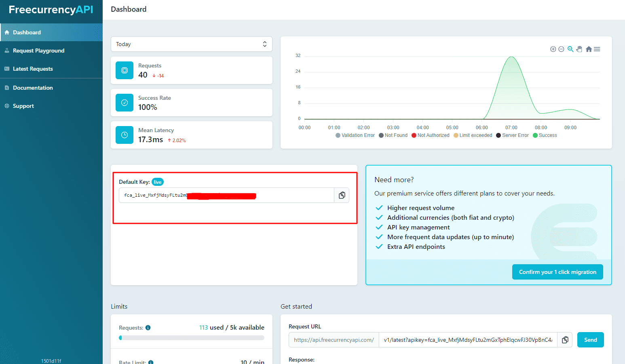Zoom out on the chart
625x364 pixels.
(561, 49)
